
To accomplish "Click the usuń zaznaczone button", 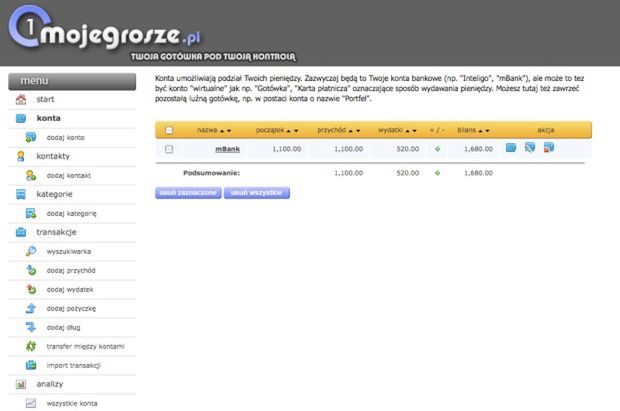I will [x=188, y=193].
